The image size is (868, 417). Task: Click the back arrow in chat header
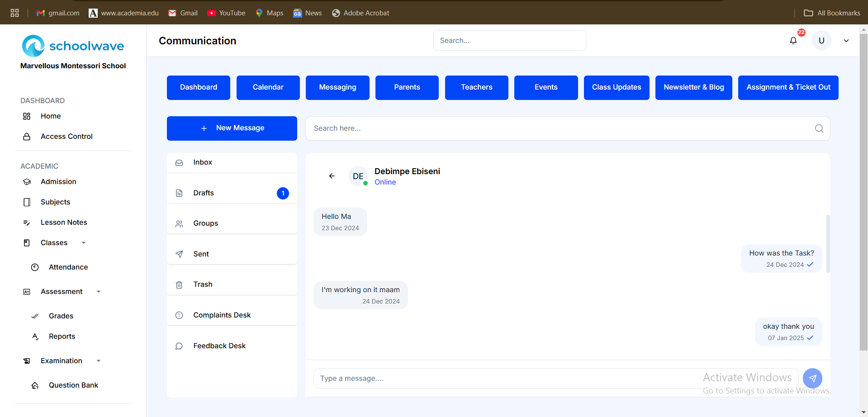332,176
